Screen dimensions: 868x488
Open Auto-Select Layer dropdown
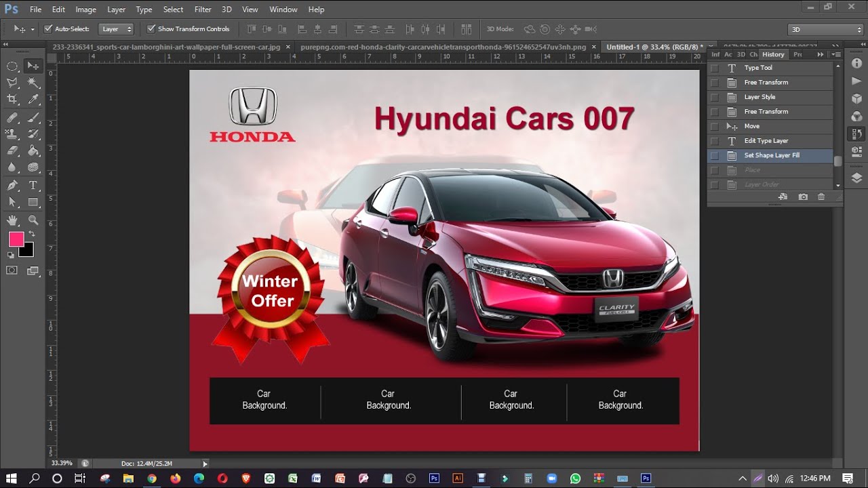click(x=116, y=29)
